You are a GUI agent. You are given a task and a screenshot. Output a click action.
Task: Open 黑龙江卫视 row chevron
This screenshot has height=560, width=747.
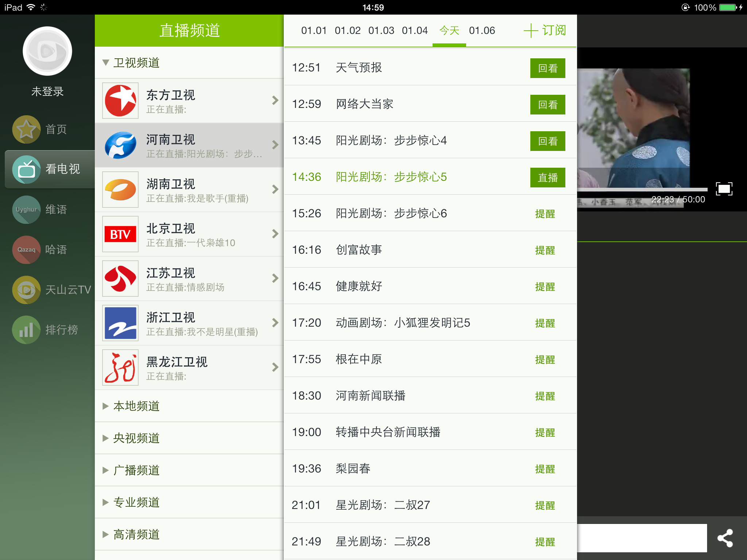275,367
